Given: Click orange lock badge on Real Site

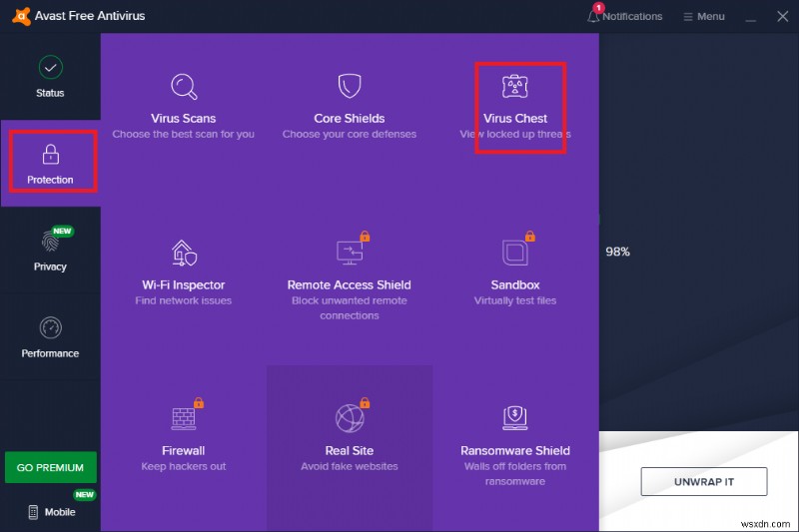Looking at the screenshot, I should pyautogui.click(x=365, y=402).
